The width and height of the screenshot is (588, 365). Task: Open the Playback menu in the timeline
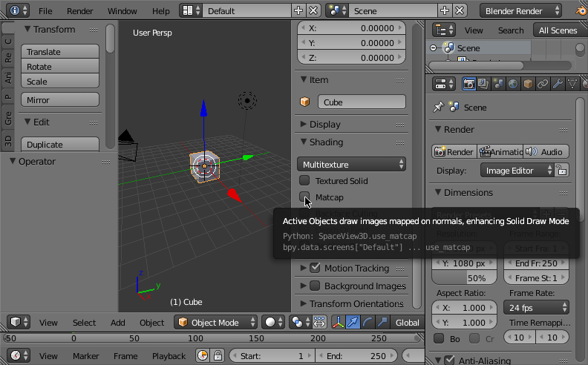tap(169, 356)
